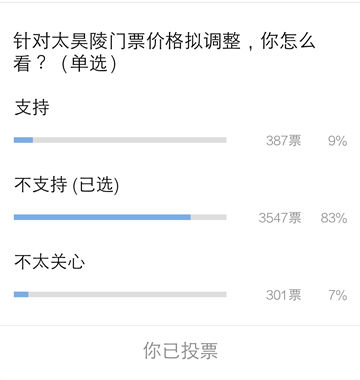Click the 387票 vote count

point(284,141)
